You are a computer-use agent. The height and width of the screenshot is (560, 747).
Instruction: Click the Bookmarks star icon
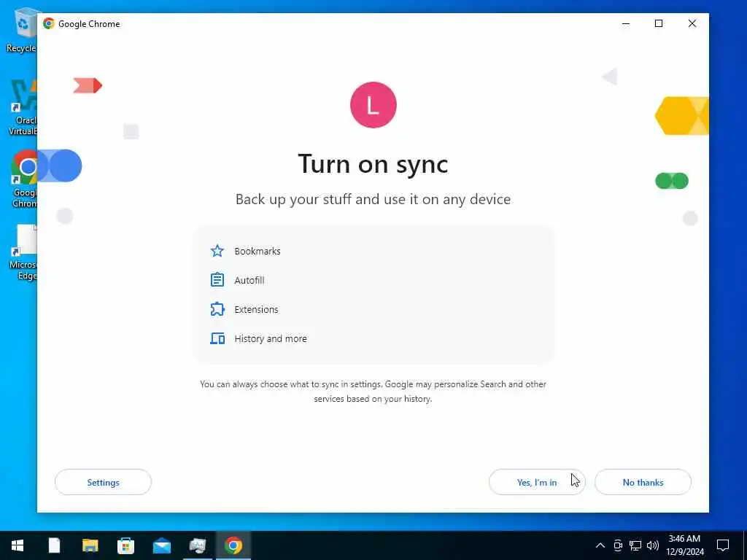pyautogui.click(x=217, y=251)
